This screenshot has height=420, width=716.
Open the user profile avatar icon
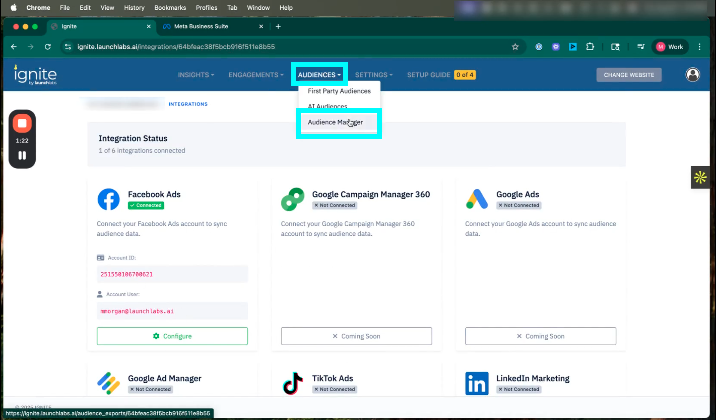point(692,75)
